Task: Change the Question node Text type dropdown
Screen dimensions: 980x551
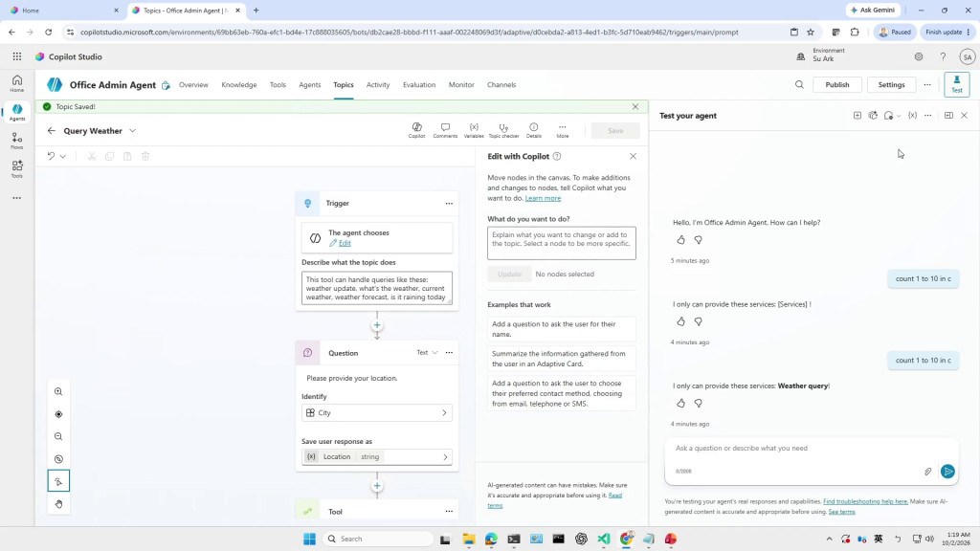Action: pos(428,353)
